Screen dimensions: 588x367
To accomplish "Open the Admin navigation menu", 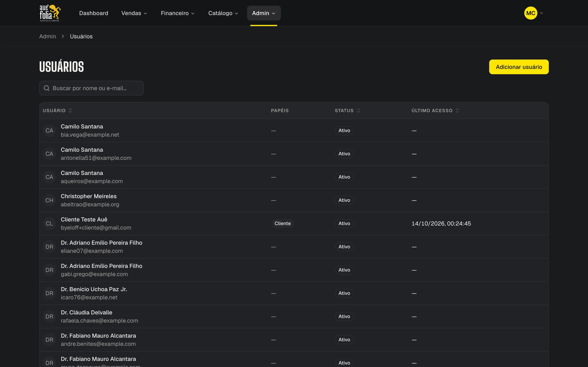I will pos(264,13).
